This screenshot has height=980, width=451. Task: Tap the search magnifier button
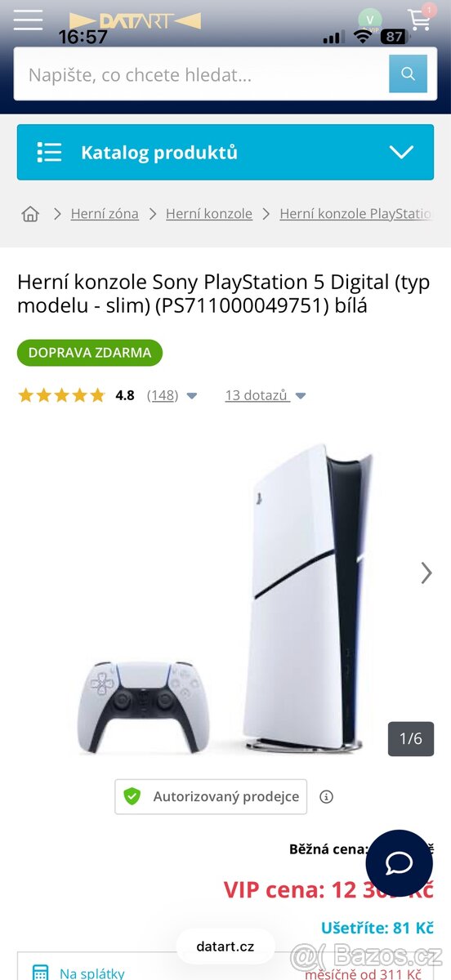408,75
